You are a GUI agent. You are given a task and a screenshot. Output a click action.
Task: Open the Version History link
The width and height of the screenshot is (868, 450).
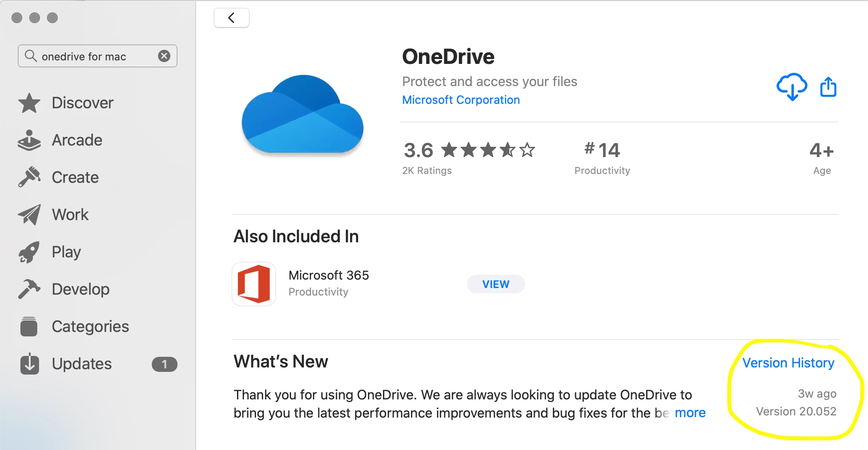788,363
